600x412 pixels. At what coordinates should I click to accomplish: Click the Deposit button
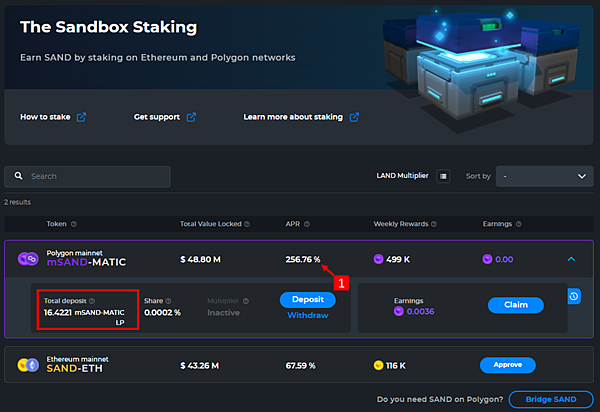[308, 300]
